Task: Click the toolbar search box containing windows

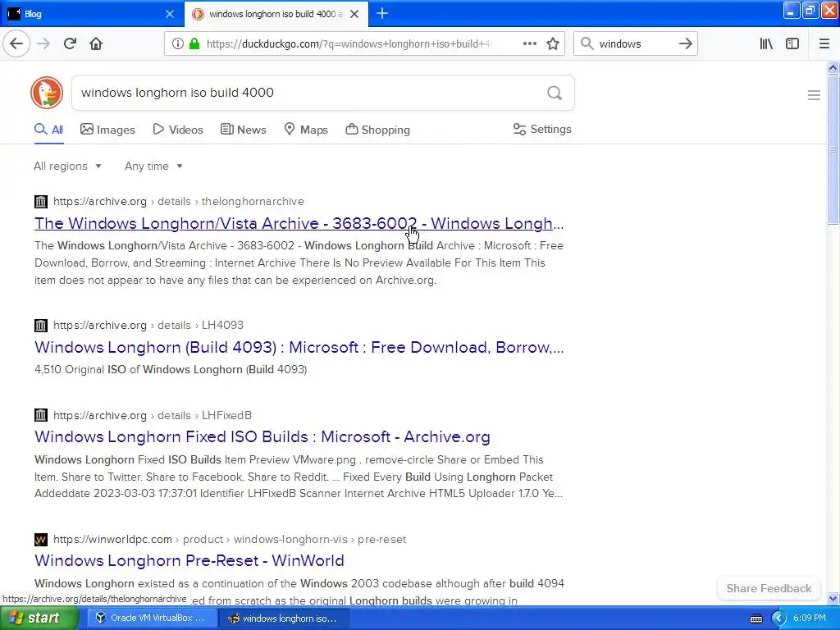Action: [x=635, y=43]
